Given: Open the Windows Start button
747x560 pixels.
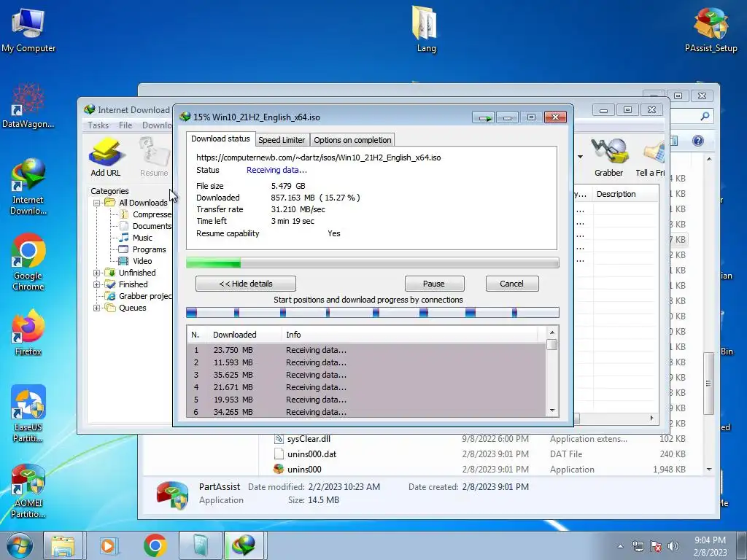Looking at the screenshot, I should (18, 545).
